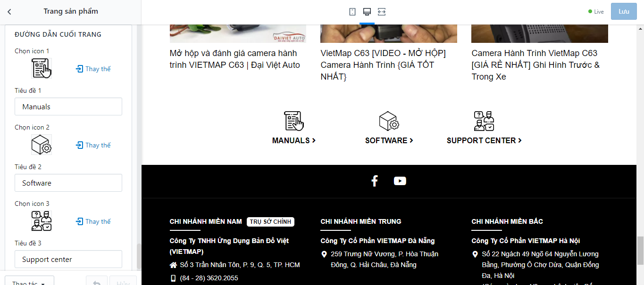
Task: Click the Lưu save button
Action: pos(624,12)
